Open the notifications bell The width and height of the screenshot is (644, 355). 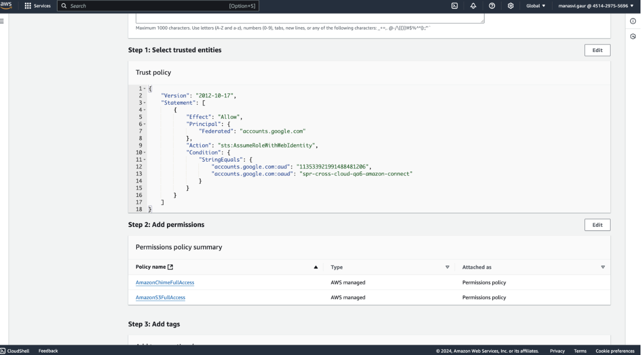pos(473,6)
